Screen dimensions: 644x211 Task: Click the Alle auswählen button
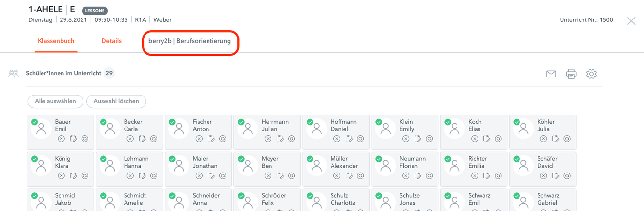click(x=55, y=101)
